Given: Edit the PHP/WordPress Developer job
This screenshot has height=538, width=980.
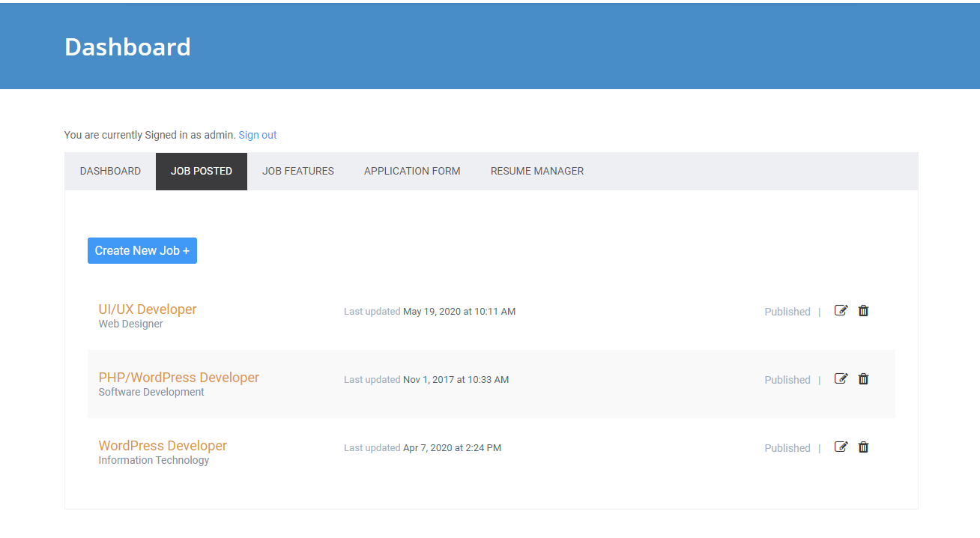Looking at the screenshot, I should tap(841, 378).
